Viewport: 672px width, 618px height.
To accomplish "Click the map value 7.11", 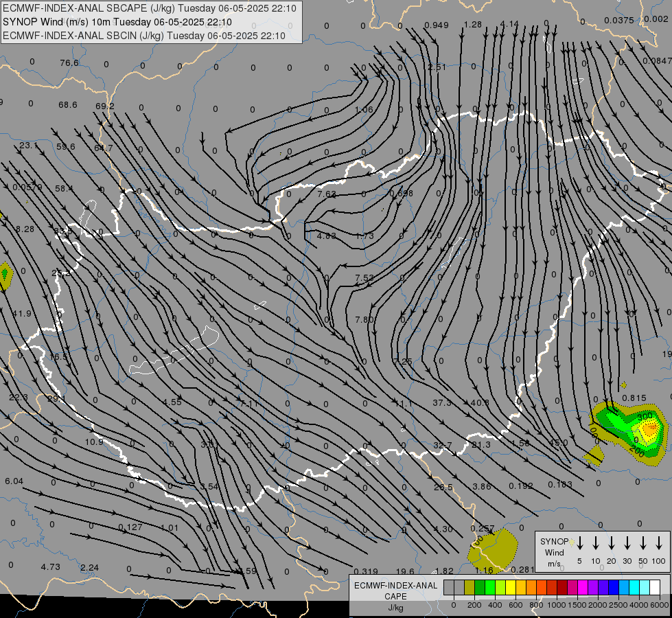I will pos(248,403).
